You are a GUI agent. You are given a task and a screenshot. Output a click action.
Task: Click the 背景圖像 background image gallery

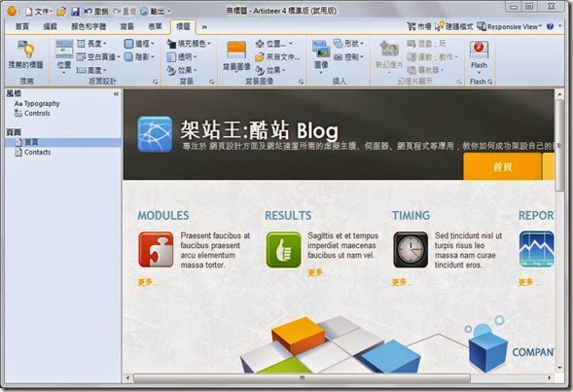[236, 56]
